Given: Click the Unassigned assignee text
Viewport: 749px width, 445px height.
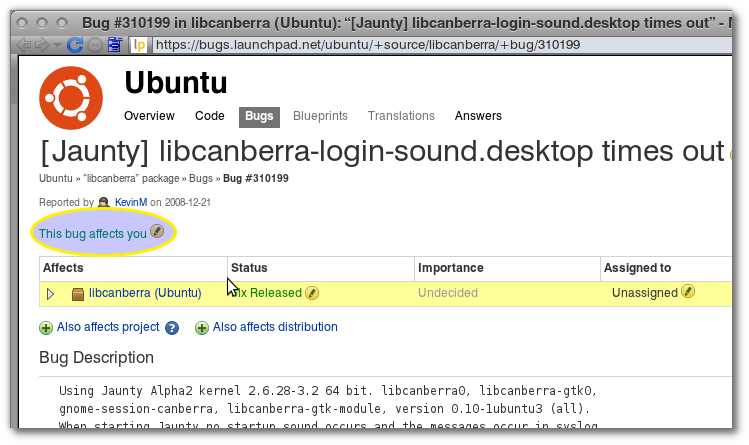Looking at the screenshot, I should tap(645, 293).
